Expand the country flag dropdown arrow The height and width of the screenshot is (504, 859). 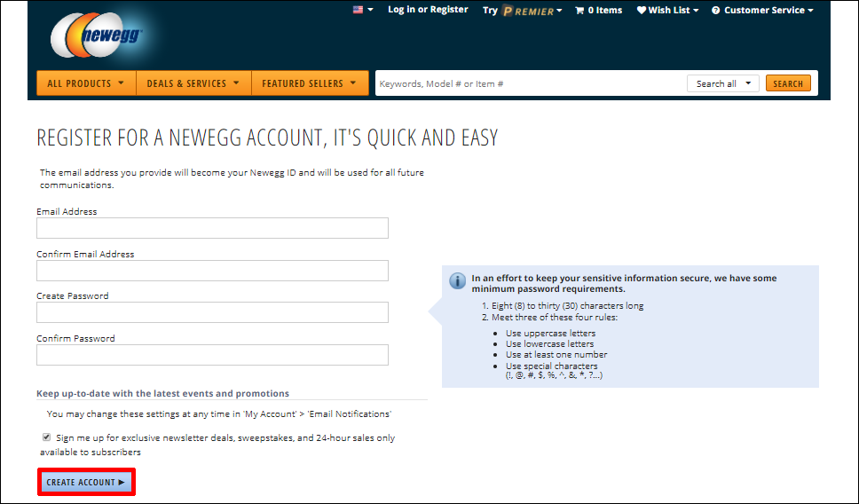370,10
